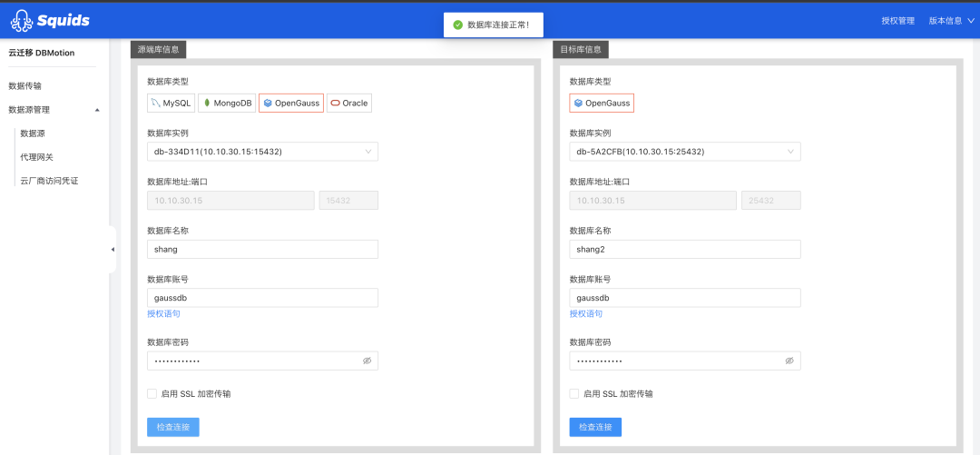Open target instance dropdown db-5A2CFB
Screen dimensions: 980x455
[685, 152]
